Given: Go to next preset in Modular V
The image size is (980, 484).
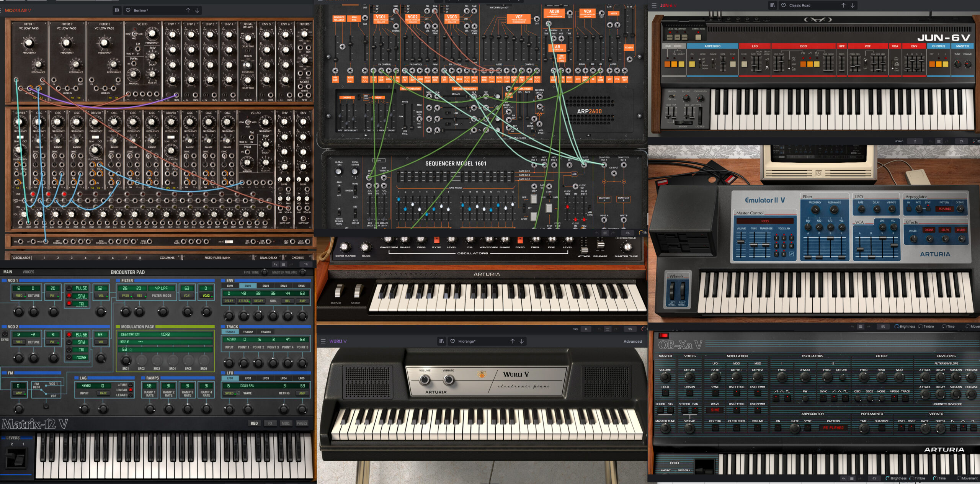Looking at the screenshot, I should coord(197,10).
